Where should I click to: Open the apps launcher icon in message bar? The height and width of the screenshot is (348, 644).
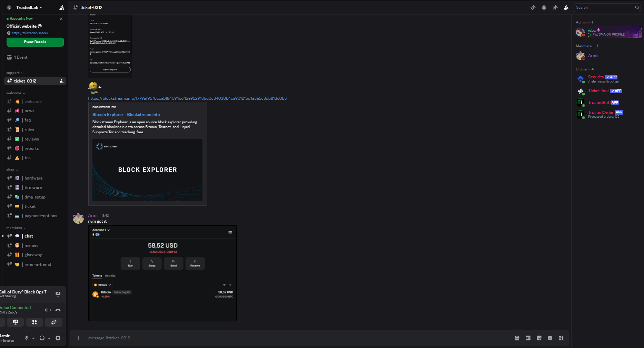561,338
